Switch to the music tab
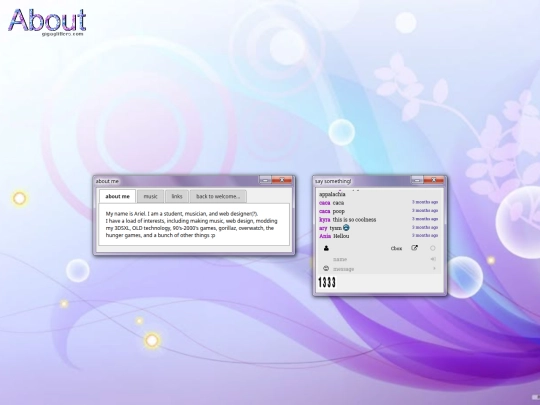This screenshot has height=405, width=540. click(150, 196)
